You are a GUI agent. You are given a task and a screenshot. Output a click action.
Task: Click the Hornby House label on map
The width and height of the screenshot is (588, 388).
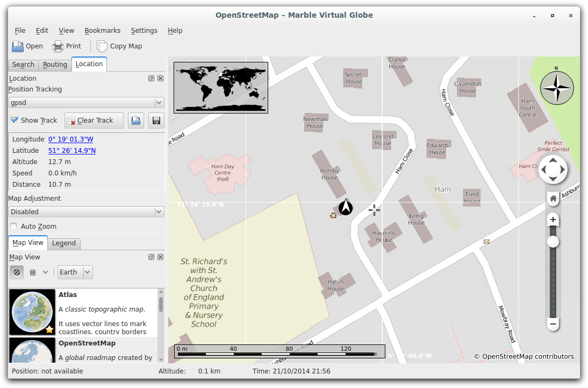click(329, 174)
